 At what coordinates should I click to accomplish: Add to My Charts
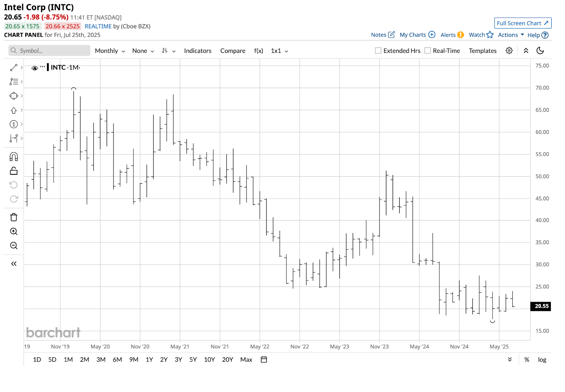417,35
